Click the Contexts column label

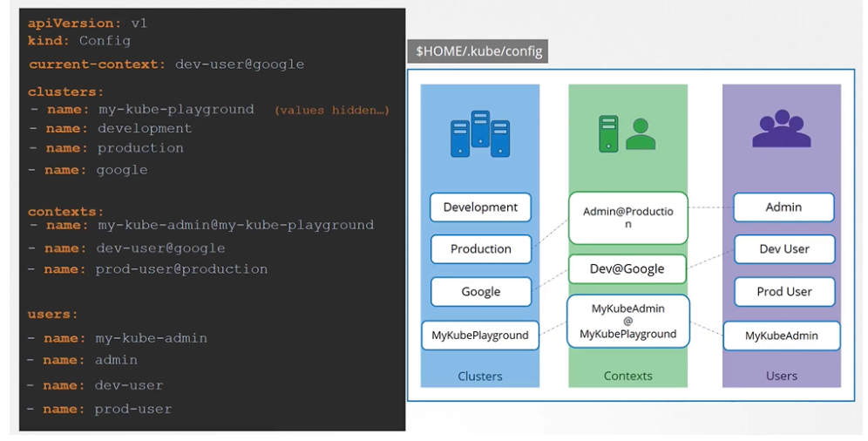tap(627, 377)
